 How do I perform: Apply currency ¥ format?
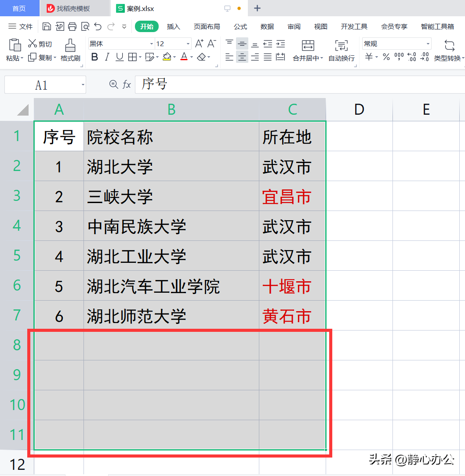(369, 57)
